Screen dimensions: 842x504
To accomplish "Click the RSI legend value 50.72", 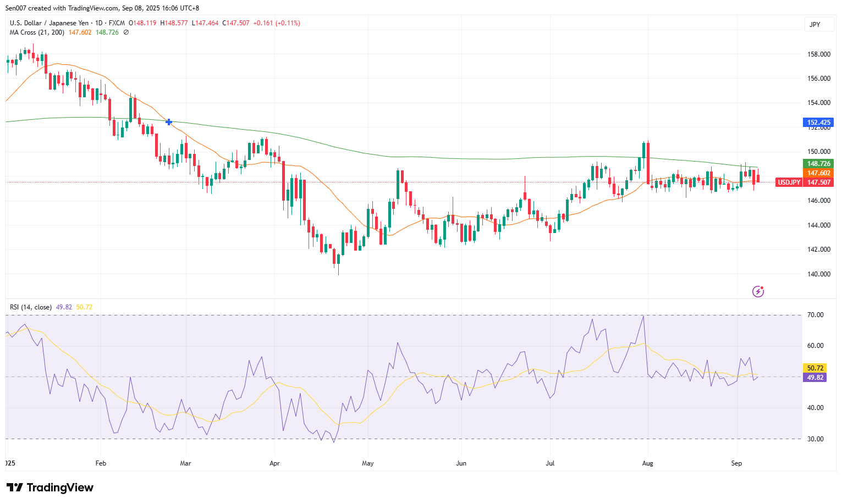I will tap(84, 307).
